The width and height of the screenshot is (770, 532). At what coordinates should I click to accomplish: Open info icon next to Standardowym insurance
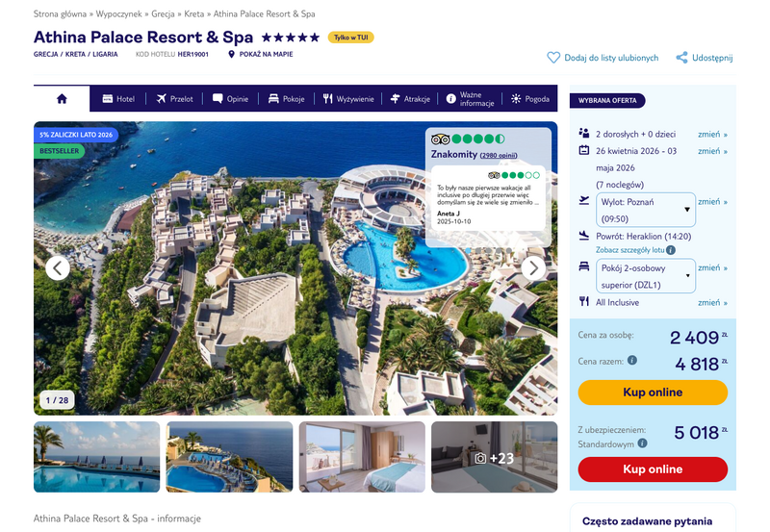642,443
